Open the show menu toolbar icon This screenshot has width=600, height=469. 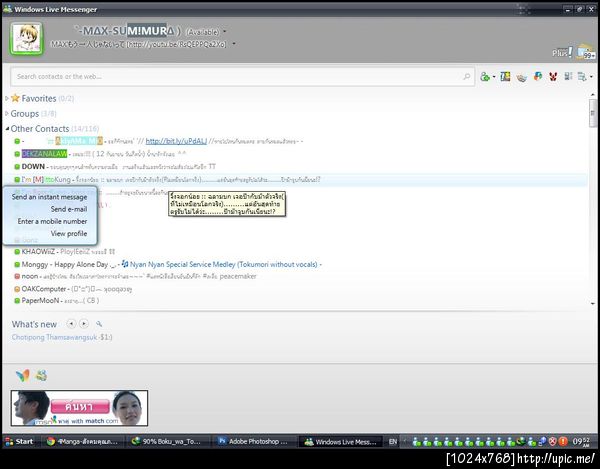tap(582, 77)
